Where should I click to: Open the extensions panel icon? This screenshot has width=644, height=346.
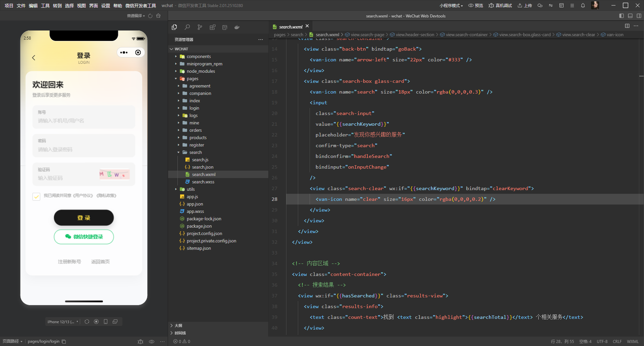click(x=212, y=27)
